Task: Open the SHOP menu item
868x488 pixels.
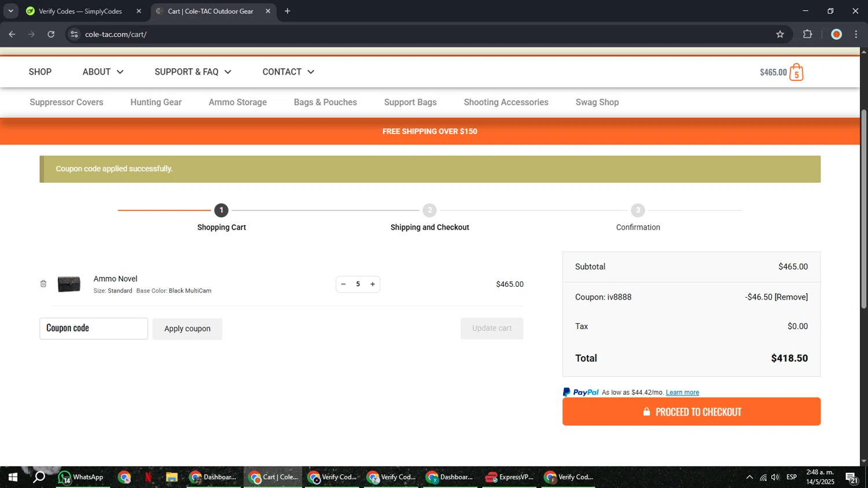Action: click(40, 72)
